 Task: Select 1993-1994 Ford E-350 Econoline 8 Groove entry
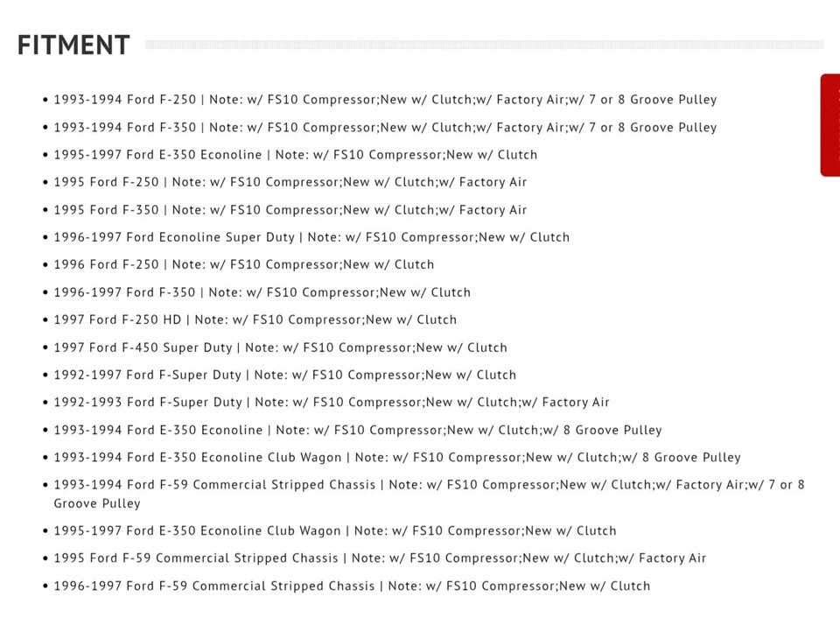coord(358,431)
